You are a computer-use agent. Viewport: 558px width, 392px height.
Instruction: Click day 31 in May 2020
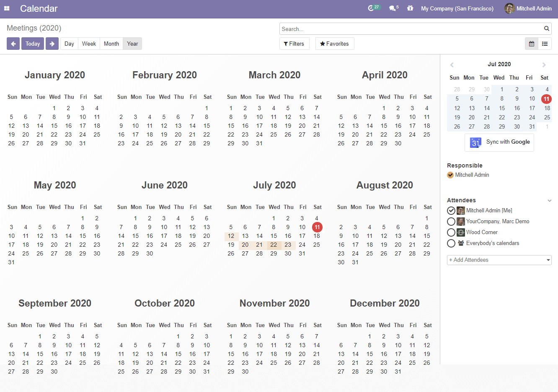11,262
